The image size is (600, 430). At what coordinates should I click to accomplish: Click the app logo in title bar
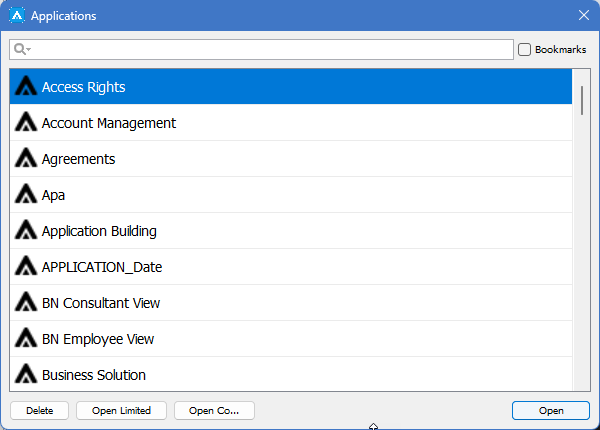click(16, 15)
